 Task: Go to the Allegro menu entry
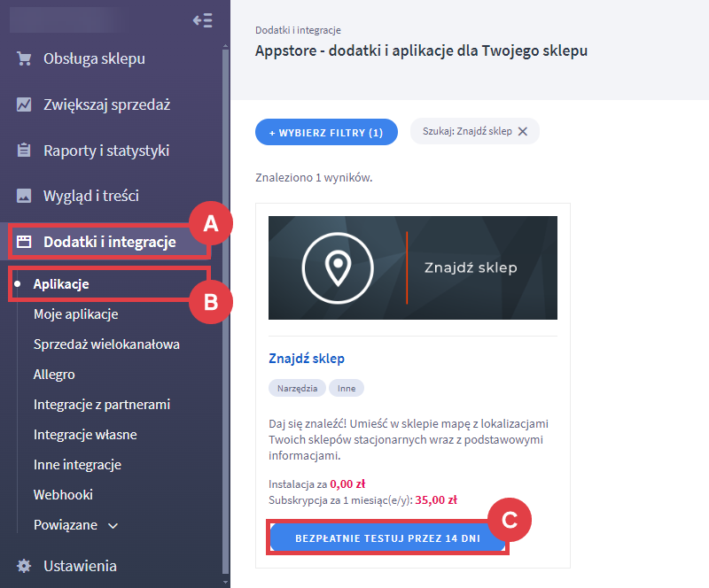pos(54,375)
